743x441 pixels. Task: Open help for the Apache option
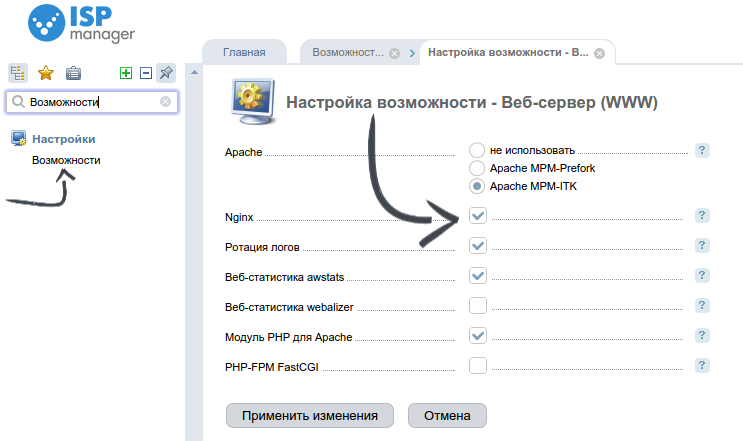(702, 151)
